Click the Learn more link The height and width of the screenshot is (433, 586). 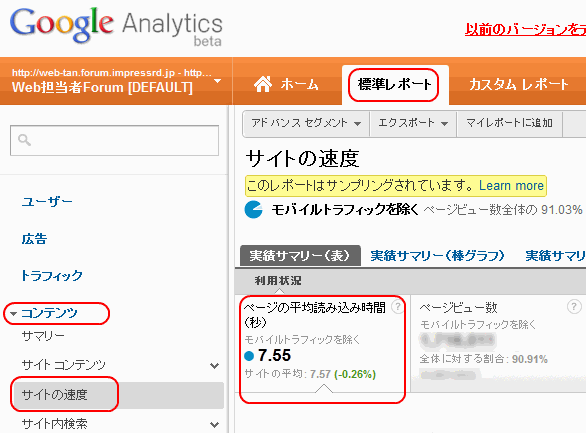[x=511, y=186]
